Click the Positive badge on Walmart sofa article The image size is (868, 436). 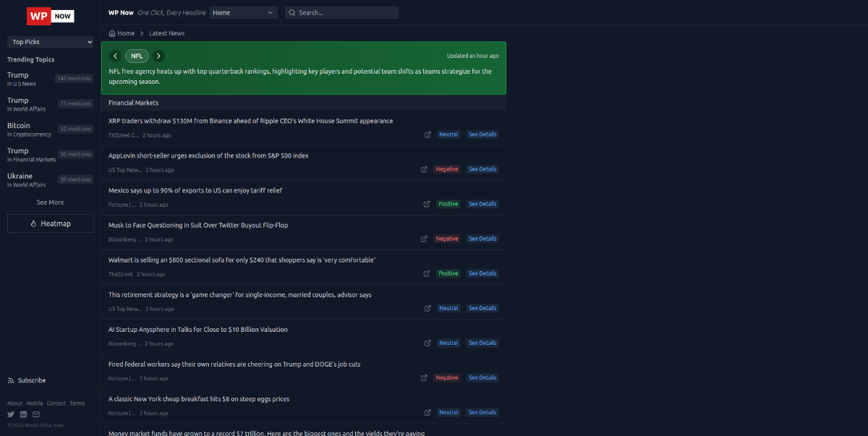click(448, 273)
